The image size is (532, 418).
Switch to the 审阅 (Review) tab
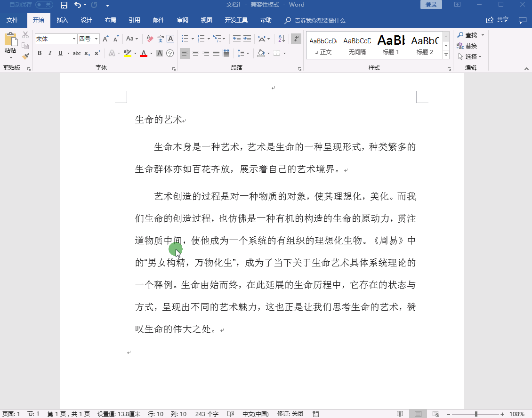pos(183,20)
